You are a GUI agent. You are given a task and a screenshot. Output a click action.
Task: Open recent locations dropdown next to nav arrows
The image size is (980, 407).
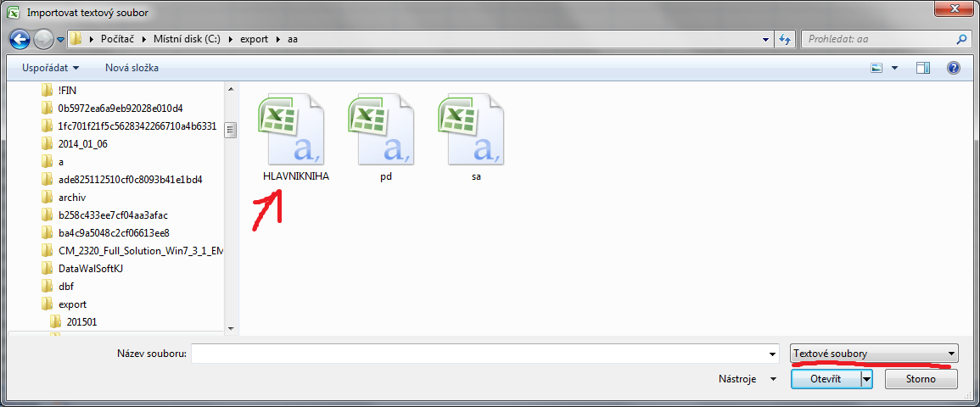(60, 39)
